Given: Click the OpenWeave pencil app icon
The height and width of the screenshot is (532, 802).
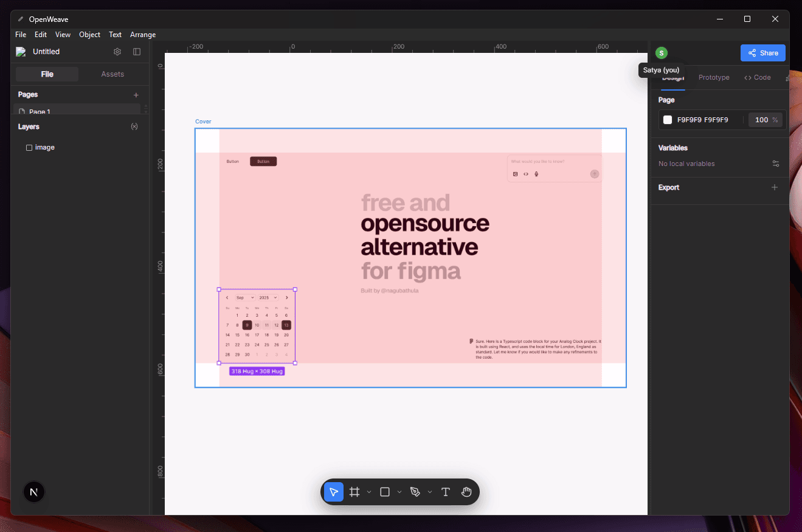Looking at the screenshot, I should pyautogui.click(x=21, y=19).
